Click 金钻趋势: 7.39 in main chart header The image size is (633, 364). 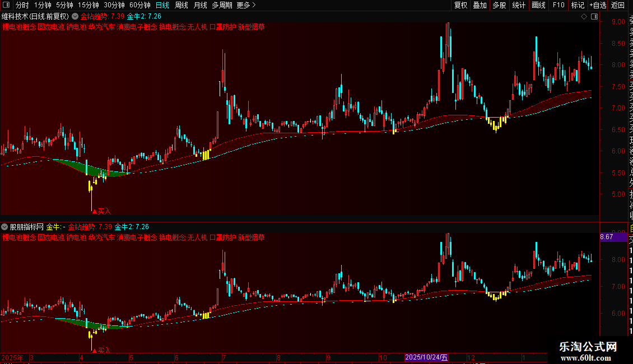pyautogui.click(x=103, y=17)
